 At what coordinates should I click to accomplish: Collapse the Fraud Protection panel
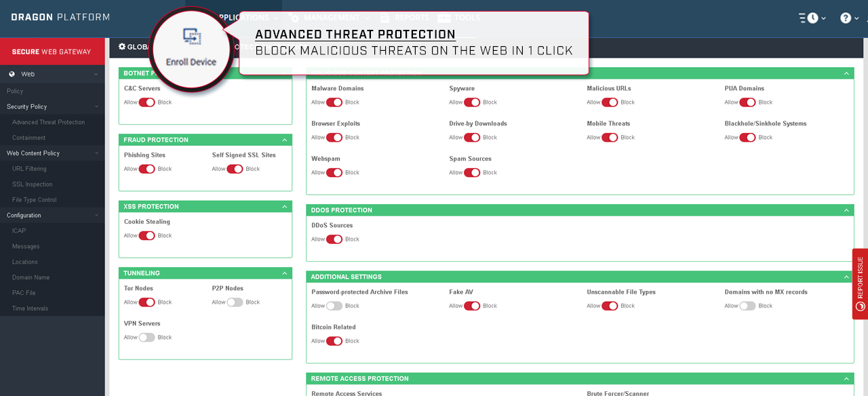(285, 140)
